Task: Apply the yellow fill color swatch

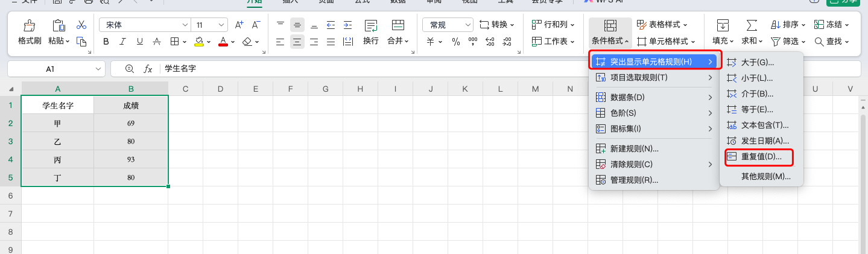Action: click(198, 42)
